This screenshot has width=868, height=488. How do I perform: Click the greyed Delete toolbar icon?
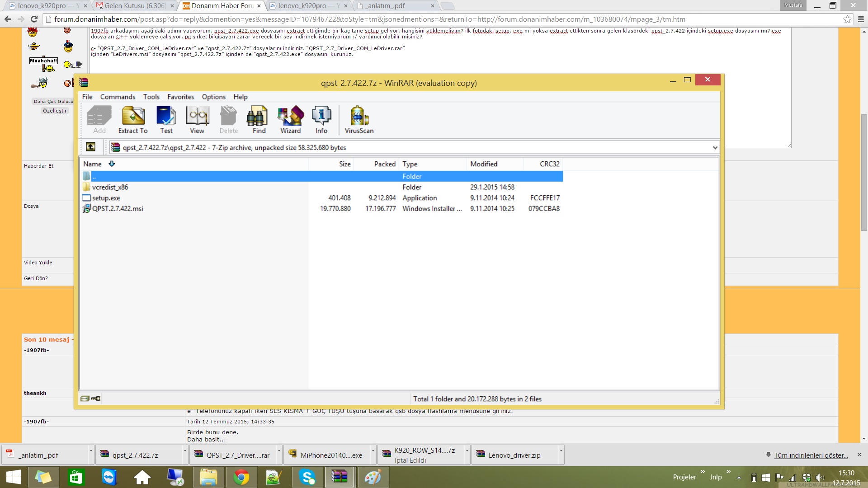(x=228, y=120)
